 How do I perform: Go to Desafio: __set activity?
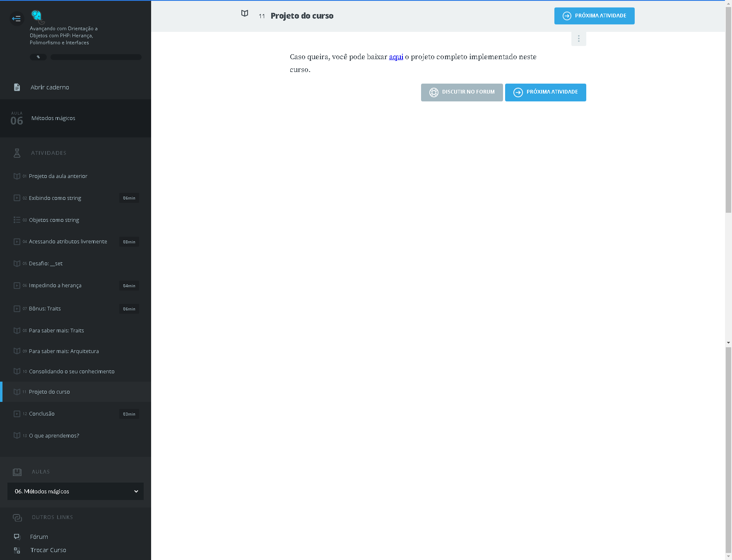tap(46, 264)
